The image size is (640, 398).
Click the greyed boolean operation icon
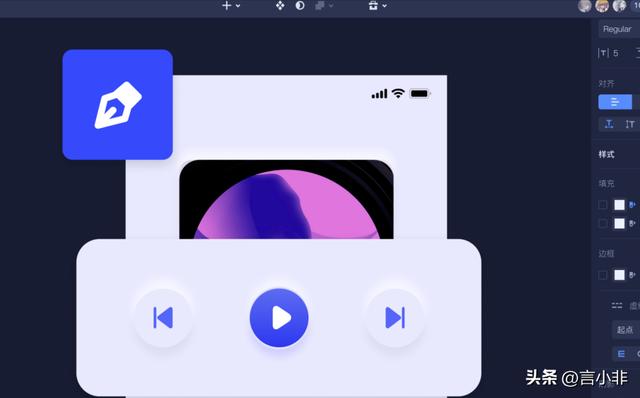click(x=320, y=6)
